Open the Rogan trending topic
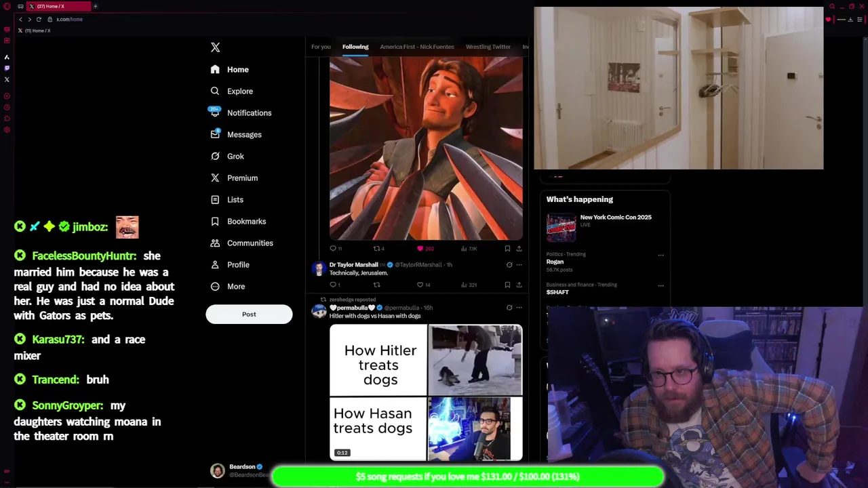This screenshot has width=868, height=488. [x=555, y=262]
